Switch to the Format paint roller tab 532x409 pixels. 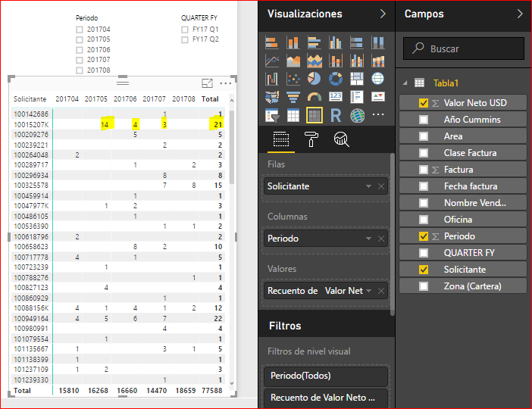pos(311,139)
